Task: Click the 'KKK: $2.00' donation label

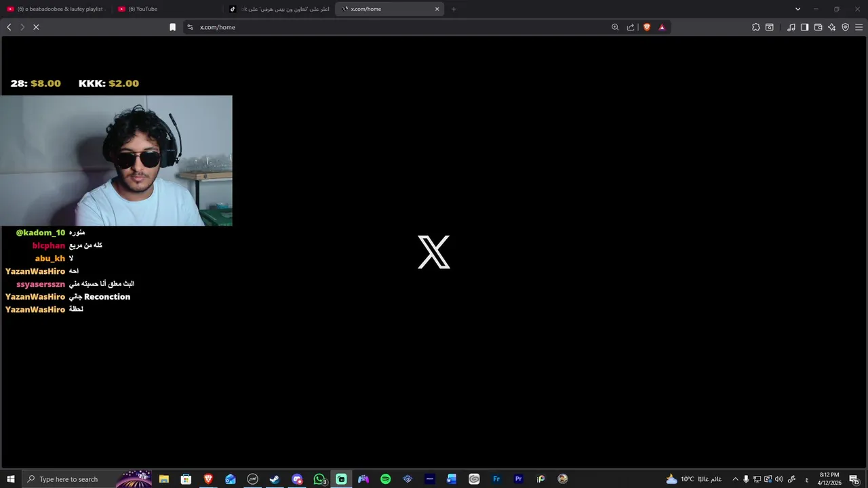Action: click(x=108, y=83)
